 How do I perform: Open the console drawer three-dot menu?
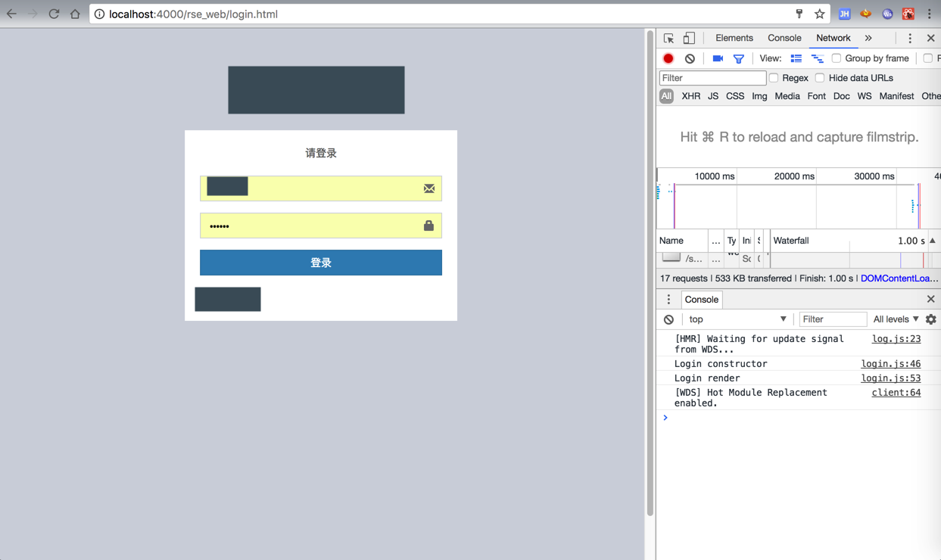point(668,300)
